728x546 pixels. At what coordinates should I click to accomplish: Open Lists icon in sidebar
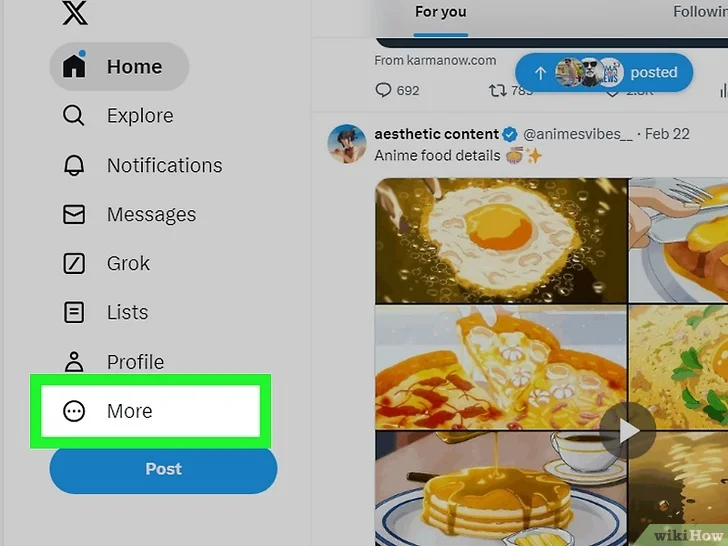pyautogui.click(x=74, y=312)
